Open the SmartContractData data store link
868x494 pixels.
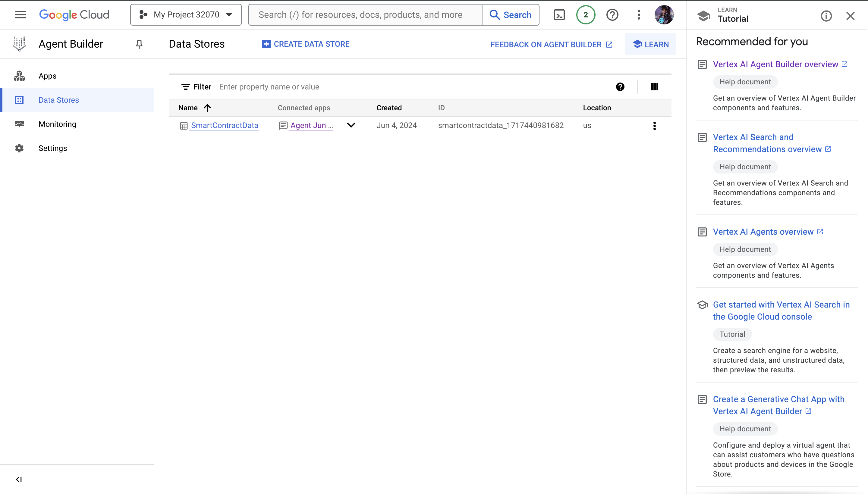coord(224,126)
